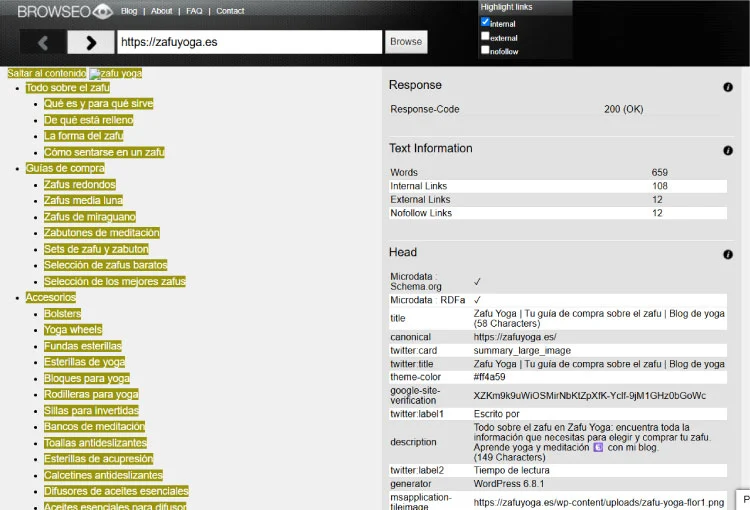The width and height of the screenshot is (750, 510).
Task: Open the 'Todo sobre el zafu' link
Action: (68, 88)
